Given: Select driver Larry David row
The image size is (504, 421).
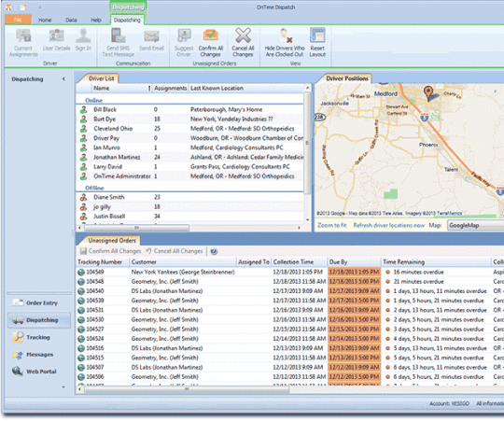Looking at the screenshot, I should pos(190,167).
